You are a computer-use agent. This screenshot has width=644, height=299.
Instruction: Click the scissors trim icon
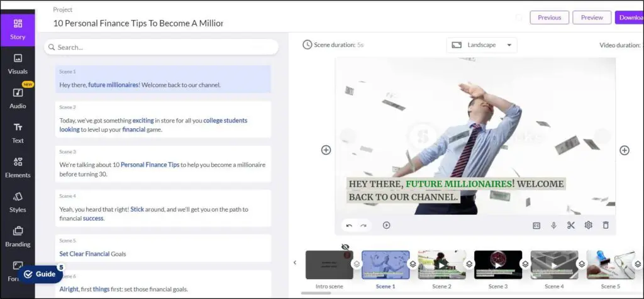[x=571, y=225]
